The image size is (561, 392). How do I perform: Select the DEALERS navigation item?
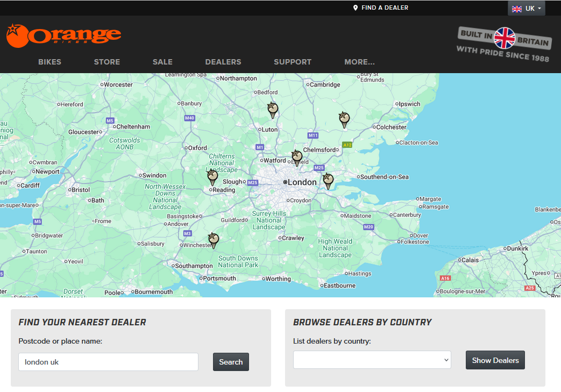(x=223, y=62)
